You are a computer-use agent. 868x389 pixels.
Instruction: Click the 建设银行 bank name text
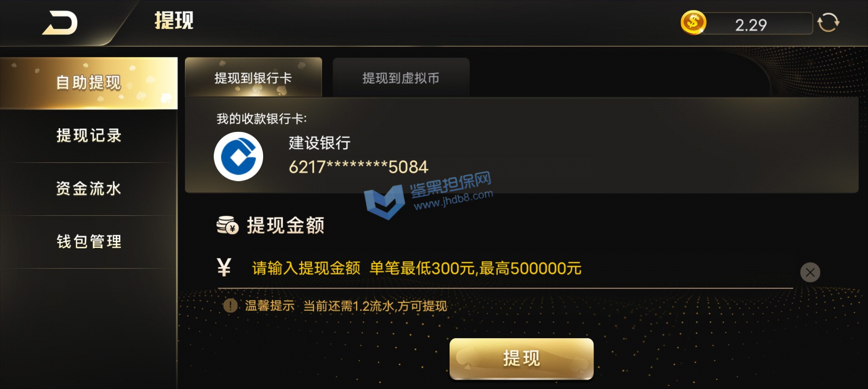pyautogui.click(x=319, y=143)
